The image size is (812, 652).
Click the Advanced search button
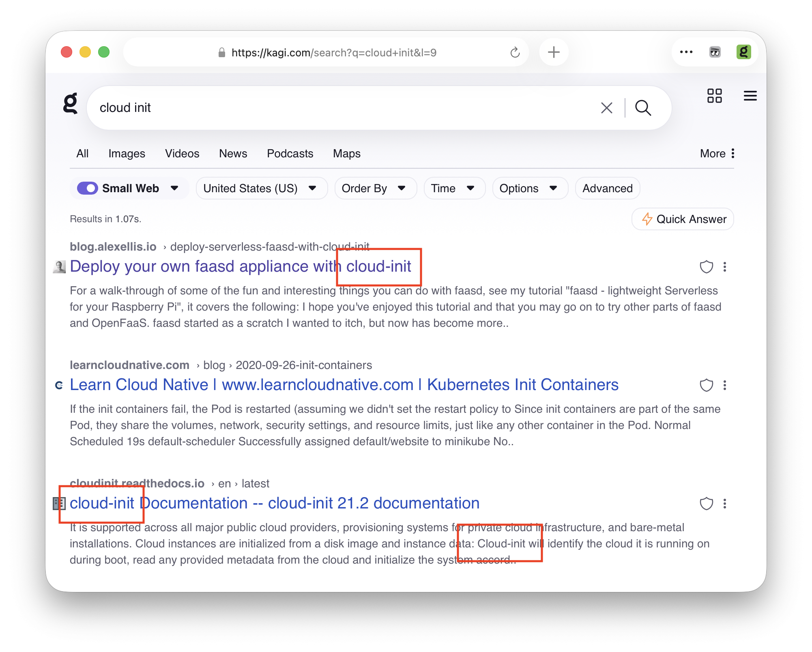[607, 188]
